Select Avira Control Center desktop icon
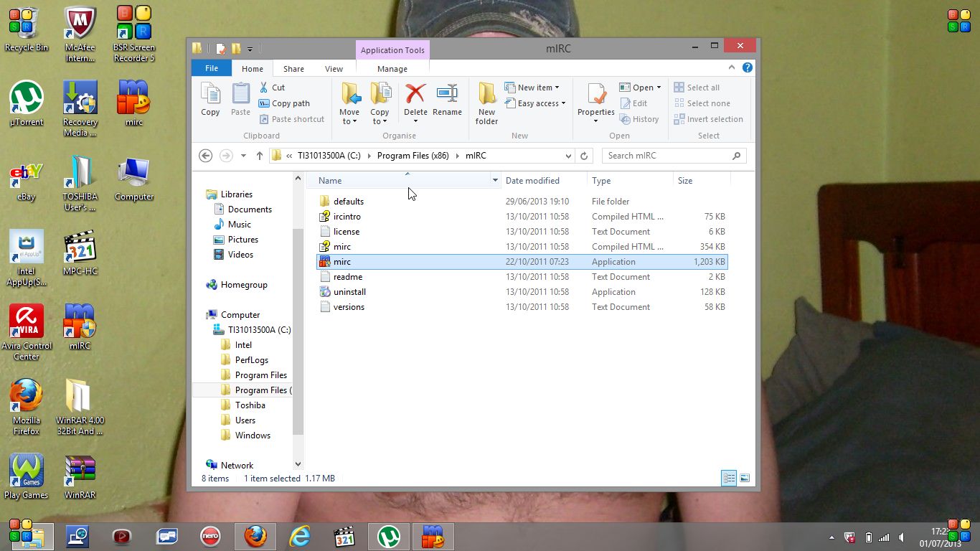980x551 pixels. tap(27, 333)
